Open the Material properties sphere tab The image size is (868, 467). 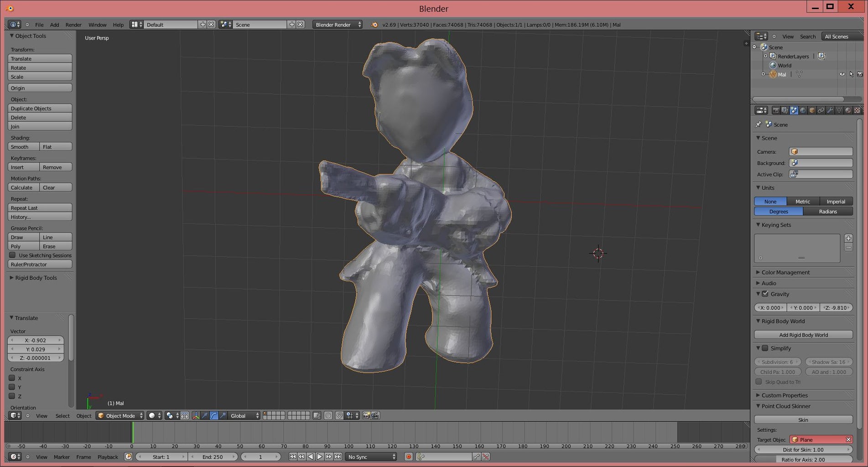point(848,110)
